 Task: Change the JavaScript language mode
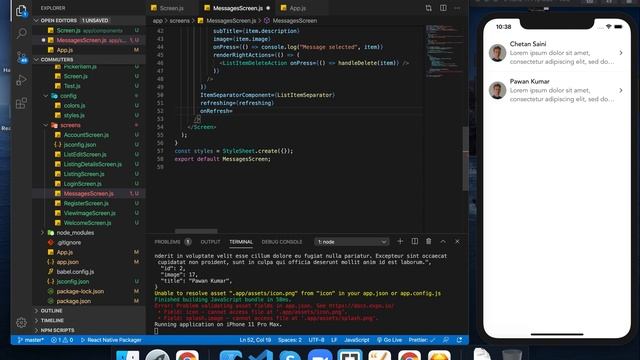click(x=357, y=340)
